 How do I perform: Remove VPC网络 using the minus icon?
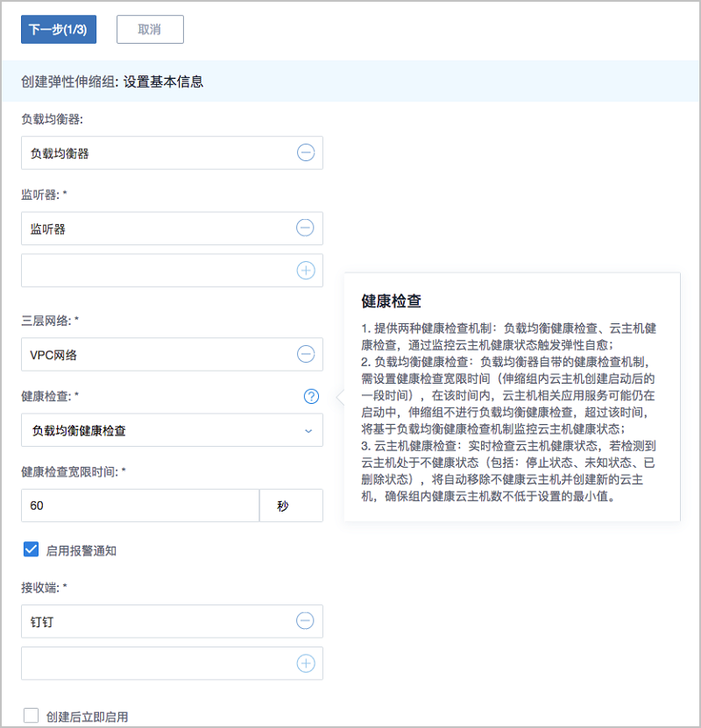(x=305, y=355)
